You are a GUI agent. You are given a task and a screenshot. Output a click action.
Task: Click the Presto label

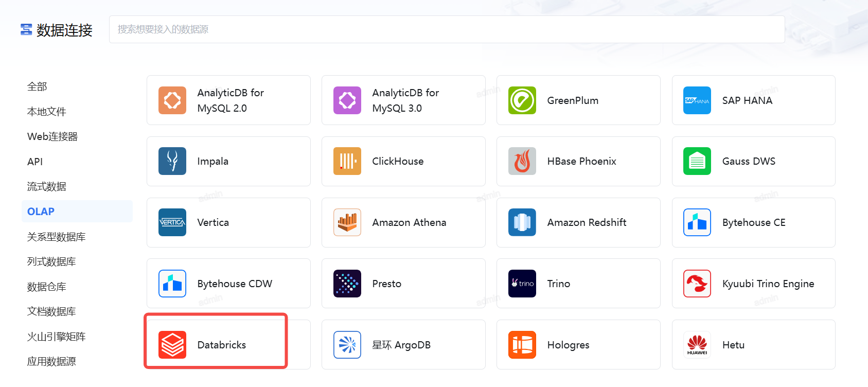(x=386, y=284)
